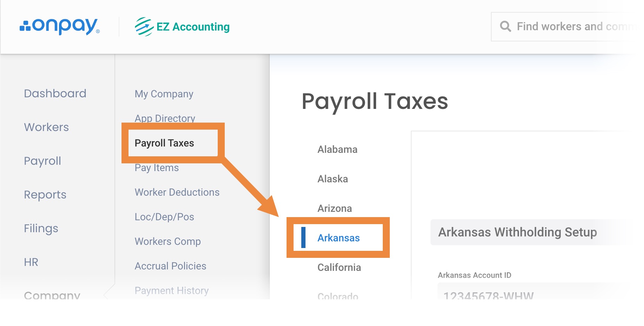Select Reports in the main navigation
This screenshot has width=644, height=326.
click(45, 195)
